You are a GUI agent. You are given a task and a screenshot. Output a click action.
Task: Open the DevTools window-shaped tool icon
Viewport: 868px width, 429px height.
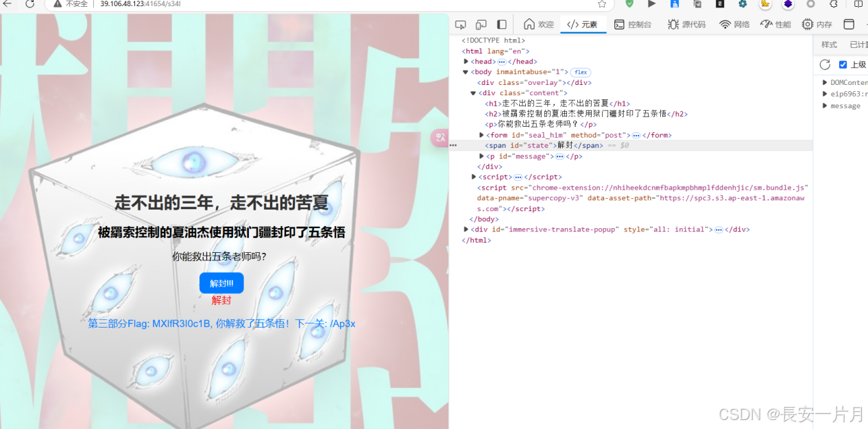849,25
